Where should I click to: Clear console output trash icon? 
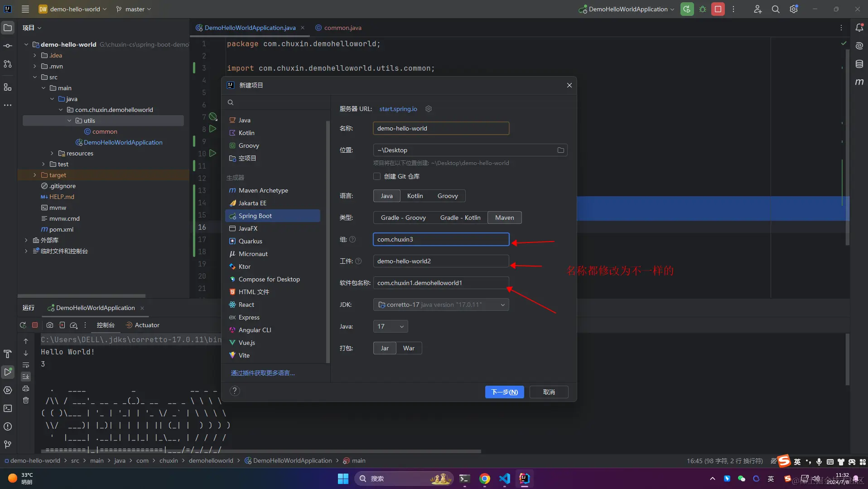click(26, 400)
